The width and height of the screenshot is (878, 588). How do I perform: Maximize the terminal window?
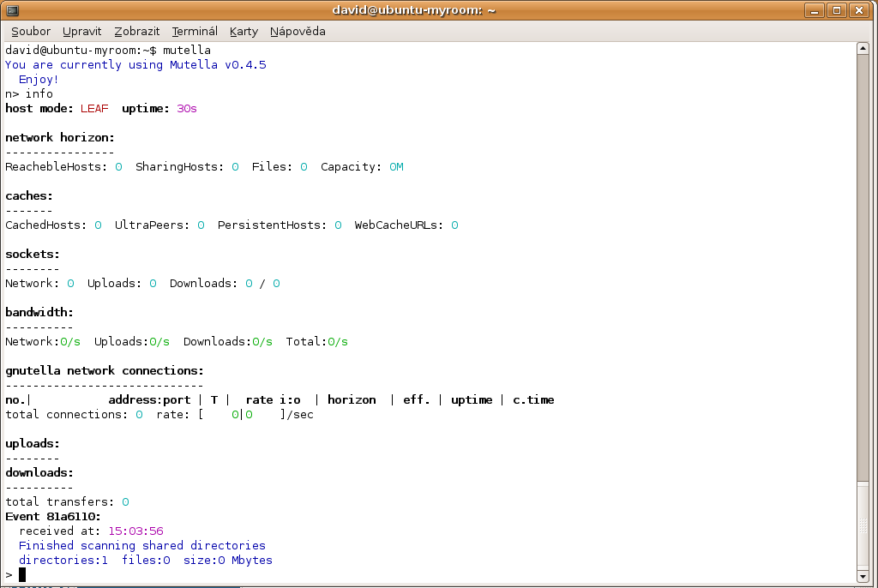point(837,10)
